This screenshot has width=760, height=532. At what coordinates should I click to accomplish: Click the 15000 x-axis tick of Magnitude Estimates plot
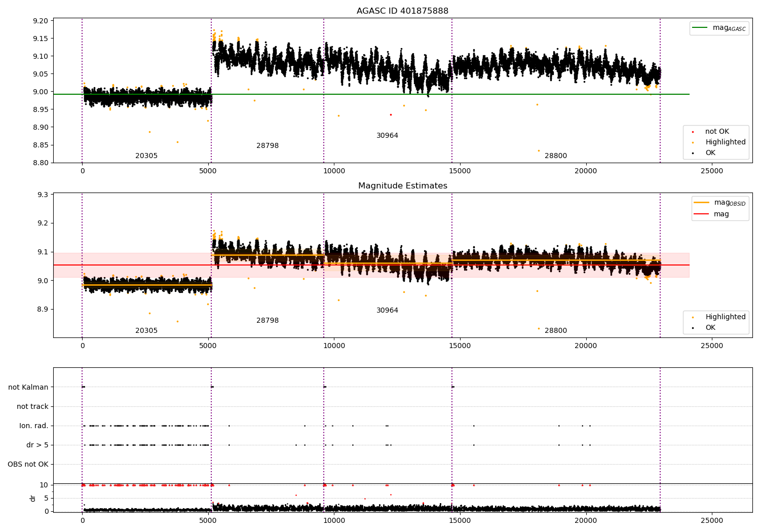click(x=460, y=346)
